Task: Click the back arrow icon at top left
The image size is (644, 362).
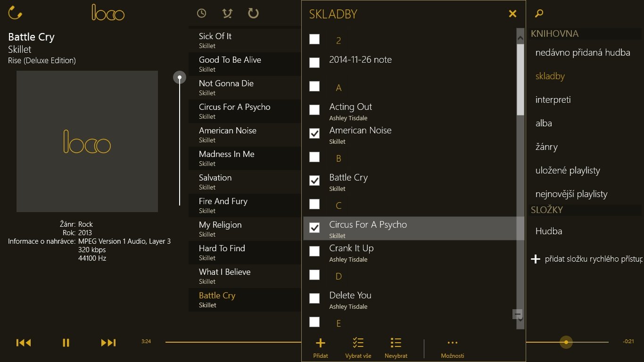Action: pyautogui.click(x=15, y=13)
